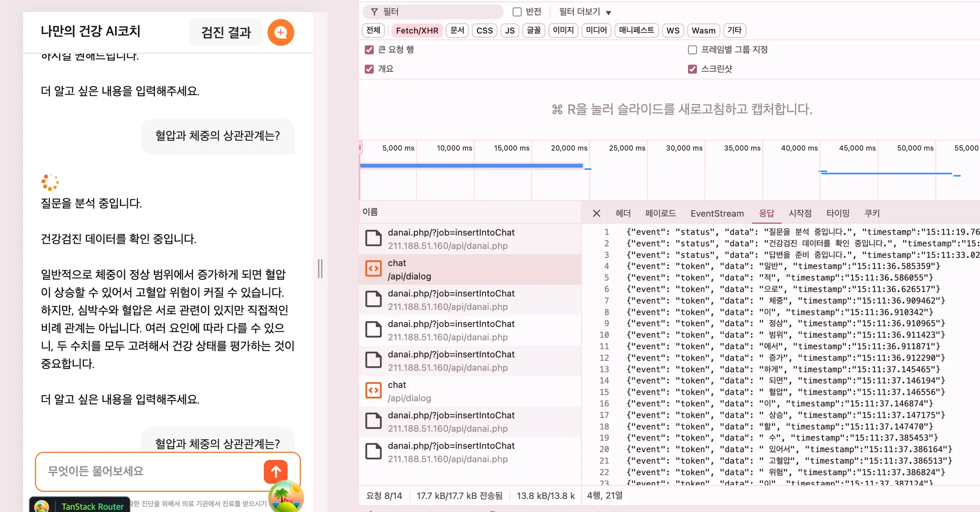Click response line 22 token 위험 event

click(x=786, y=472)
